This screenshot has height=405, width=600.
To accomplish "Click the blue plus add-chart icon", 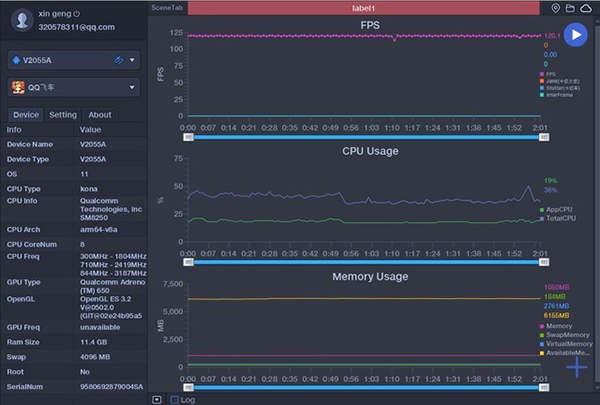I will pos(577,367).
